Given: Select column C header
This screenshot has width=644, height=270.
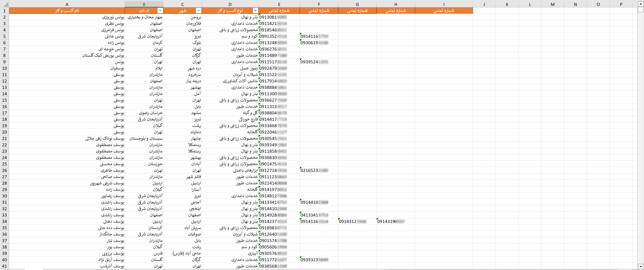Looking at the screenshot, I should 182,4.
